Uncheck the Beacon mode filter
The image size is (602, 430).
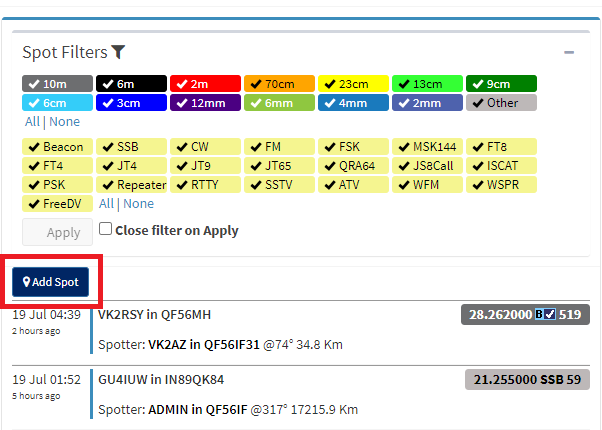pos(58,147)
